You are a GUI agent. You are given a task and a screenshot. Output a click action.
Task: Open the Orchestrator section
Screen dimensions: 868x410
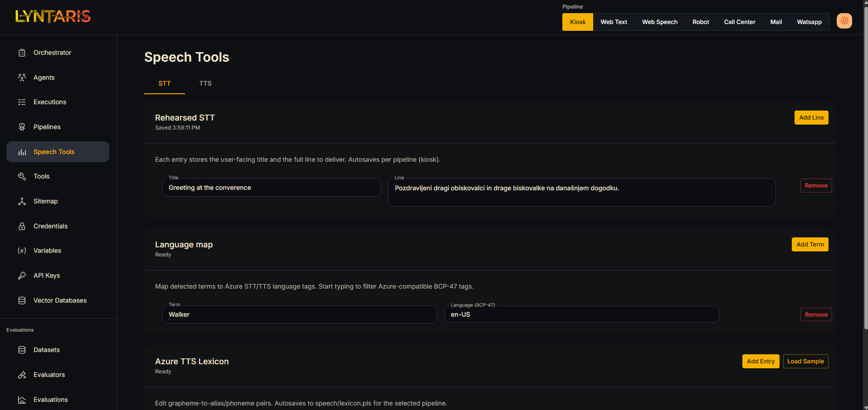[52, 53]
